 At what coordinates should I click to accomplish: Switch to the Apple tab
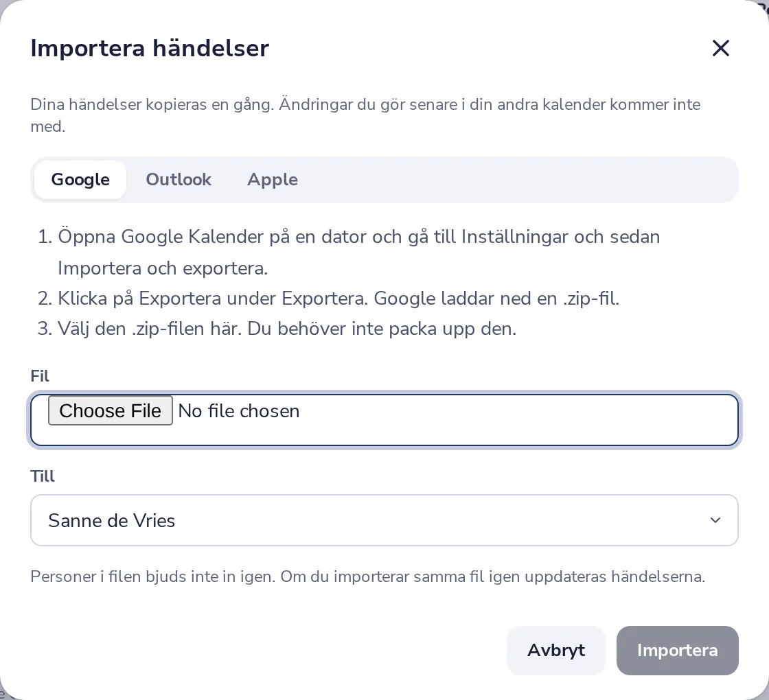tap(272, 179)
